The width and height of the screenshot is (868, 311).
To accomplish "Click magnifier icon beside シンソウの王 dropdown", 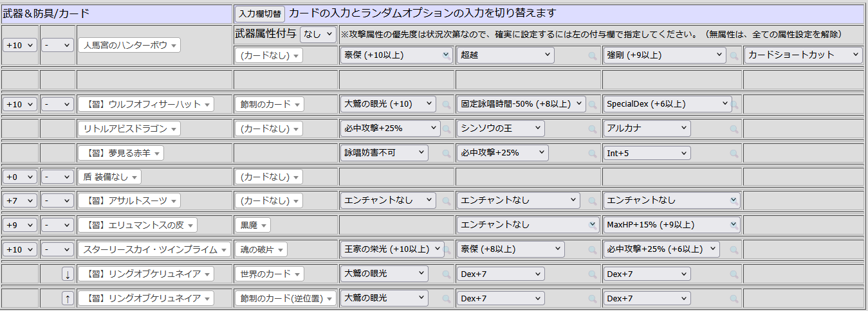I will click(593, 129).
